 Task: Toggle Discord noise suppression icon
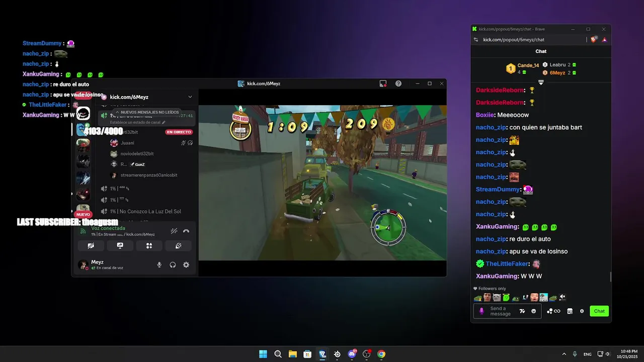click(x=174, y=231)
